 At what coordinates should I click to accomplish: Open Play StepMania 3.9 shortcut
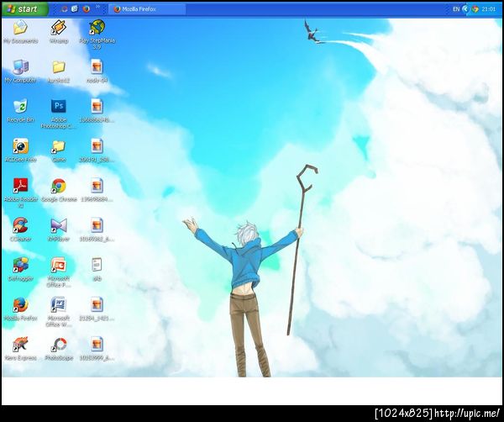coord(97,34)
